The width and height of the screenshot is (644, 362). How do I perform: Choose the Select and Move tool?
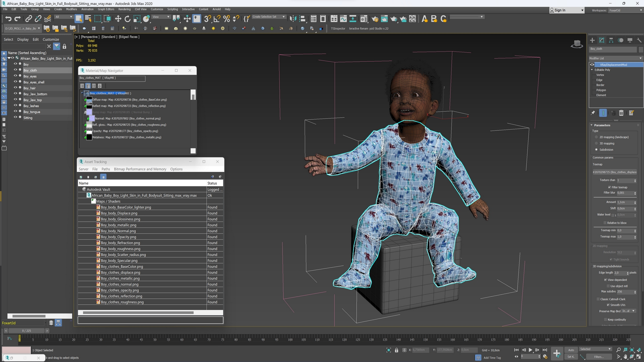tap(118, 19)
